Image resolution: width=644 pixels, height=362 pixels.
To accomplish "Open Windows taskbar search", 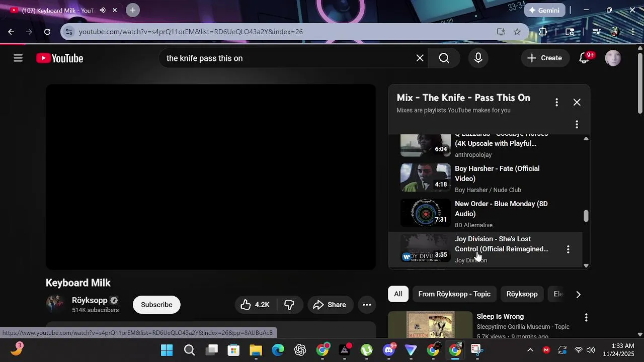I will click(189, 350).
